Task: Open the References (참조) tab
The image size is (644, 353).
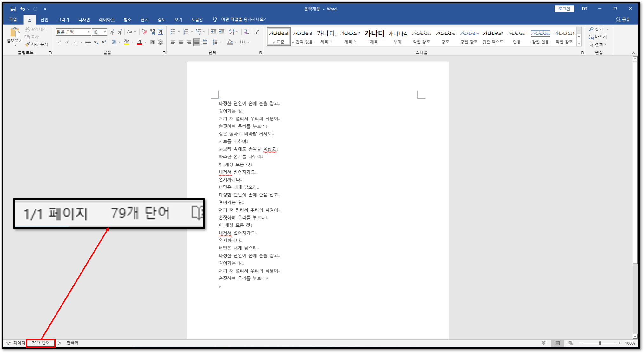Action: tap(128, 20)
